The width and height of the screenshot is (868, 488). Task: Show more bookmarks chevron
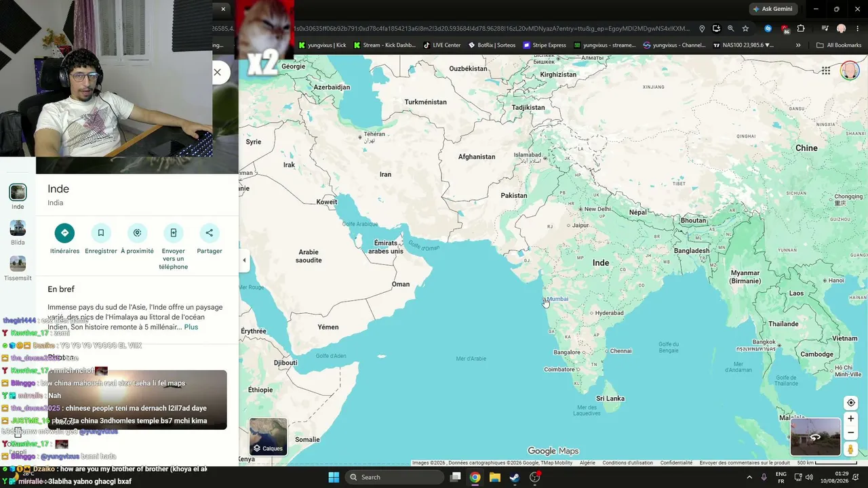pos(798,45)
